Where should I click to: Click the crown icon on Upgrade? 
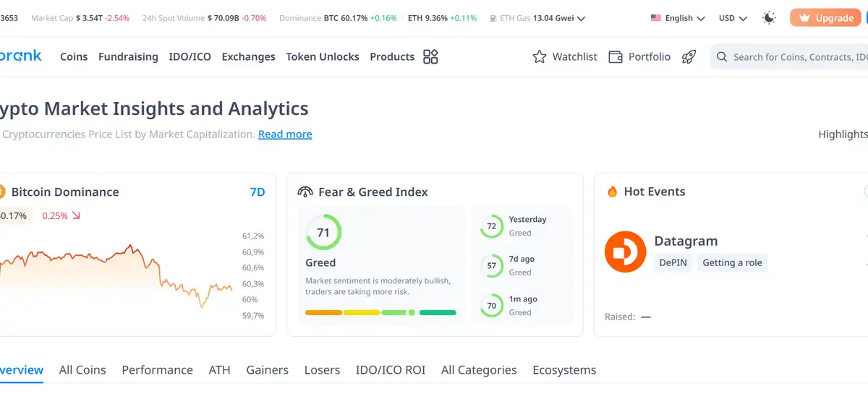point(804,18)
